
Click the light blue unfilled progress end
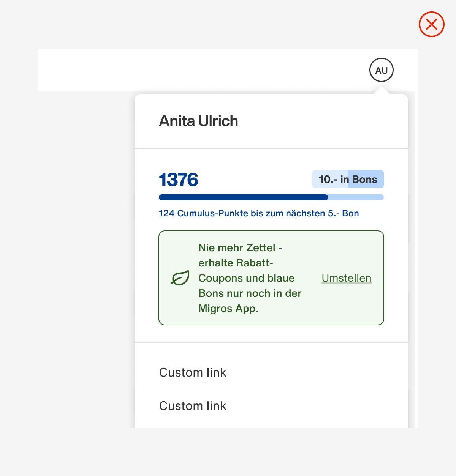(356, 197)
